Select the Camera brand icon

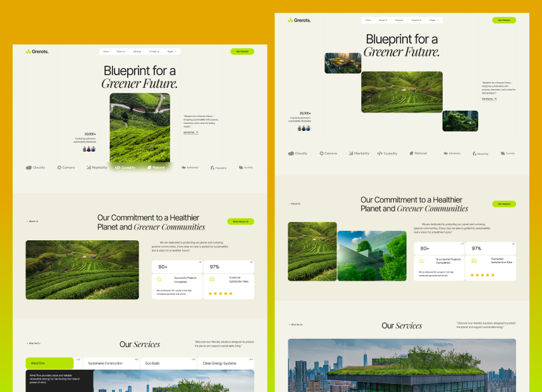click(58, 167)
